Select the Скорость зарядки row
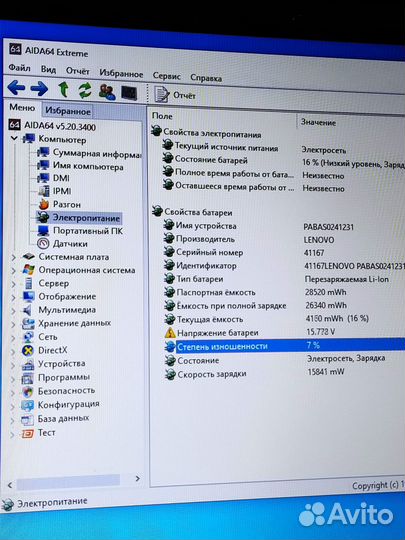 tap(284, 373)
